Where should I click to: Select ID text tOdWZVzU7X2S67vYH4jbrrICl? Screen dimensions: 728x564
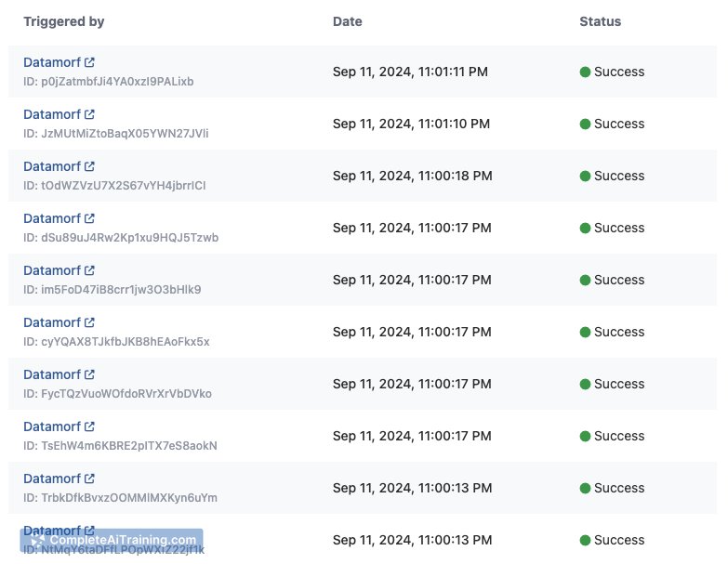[124, 186]
